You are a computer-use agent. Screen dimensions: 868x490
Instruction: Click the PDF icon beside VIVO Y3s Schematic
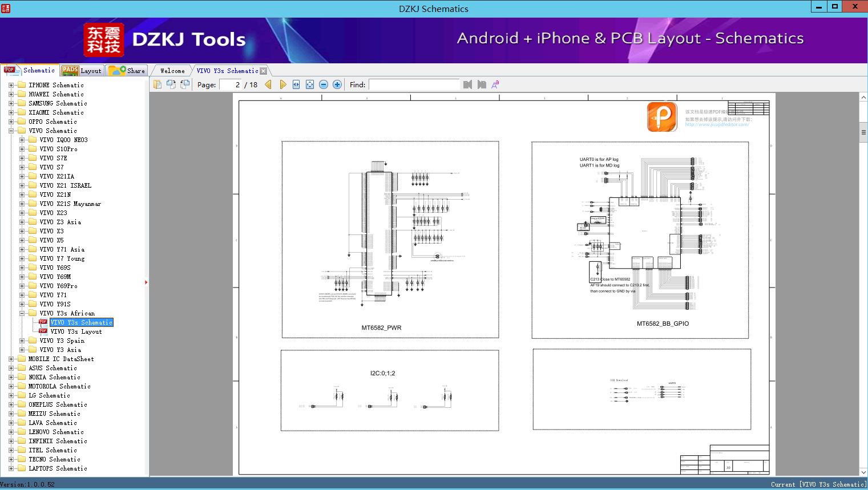point(43,322)
